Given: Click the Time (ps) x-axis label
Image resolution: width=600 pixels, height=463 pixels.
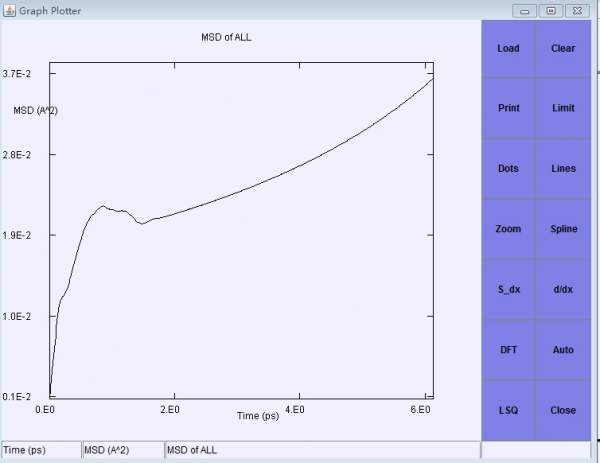Looking at the screenshot, I should (258, 416).
